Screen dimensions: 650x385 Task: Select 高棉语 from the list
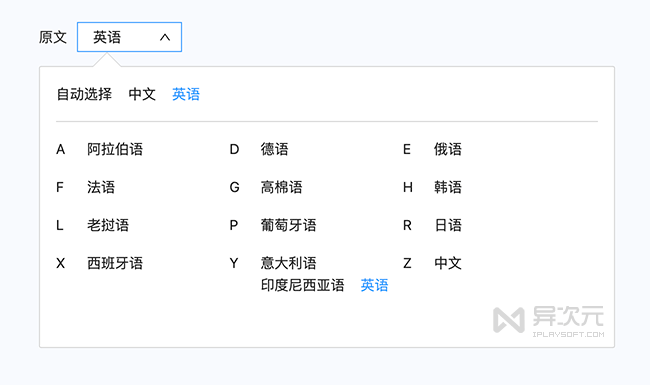(x=281, y=187)
